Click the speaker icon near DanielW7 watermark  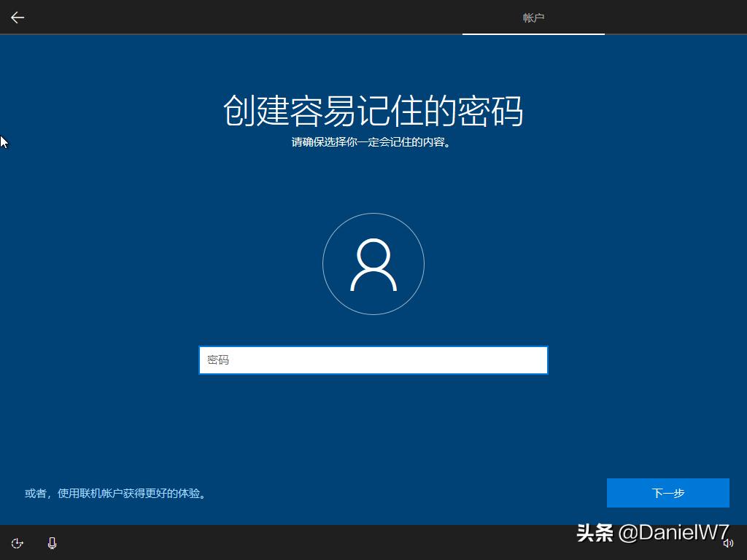727,543
